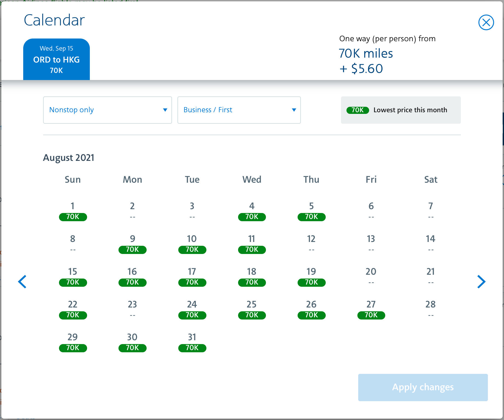This screenshot has width=504, height=420.
Task: Click the Apply changes button
Action: pos(422,387)
